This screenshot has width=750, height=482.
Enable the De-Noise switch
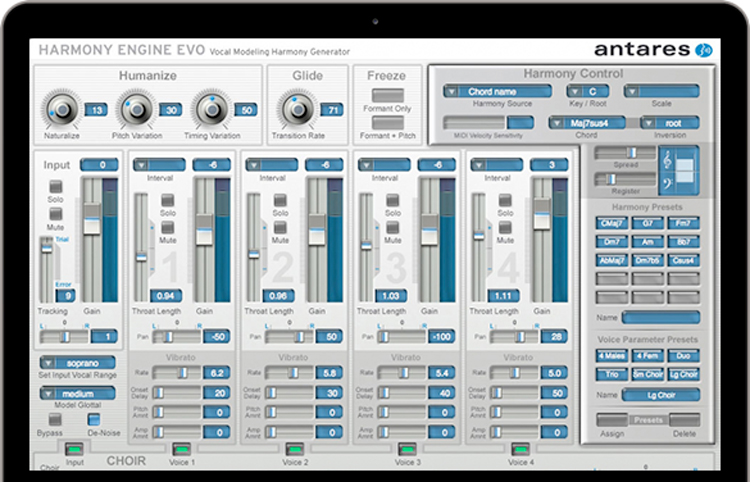click(x=94, y=418)
